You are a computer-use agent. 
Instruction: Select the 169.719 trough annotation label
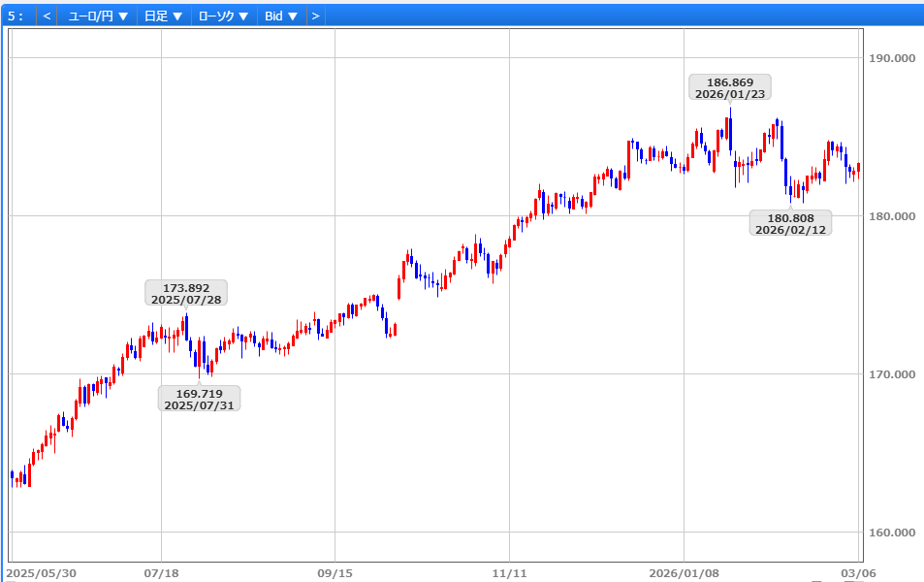[199, 399]
